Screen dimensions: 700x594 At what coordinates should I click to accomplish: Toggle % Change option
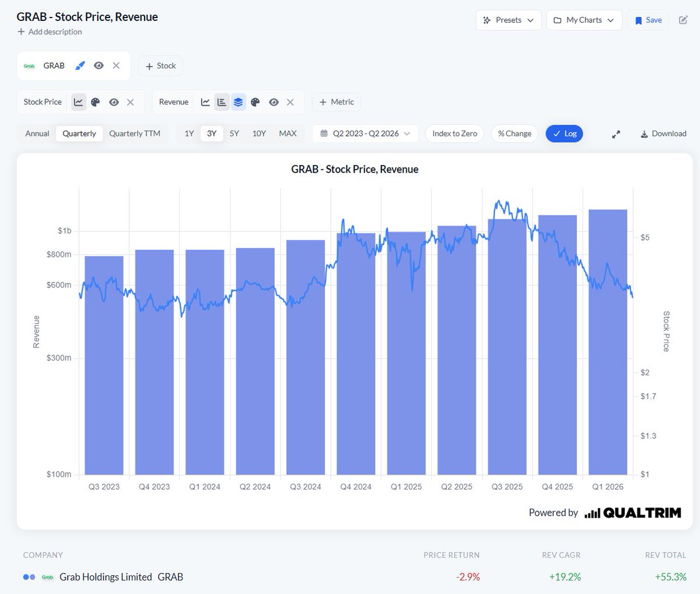pyautogui.click(x=514, y=134)
